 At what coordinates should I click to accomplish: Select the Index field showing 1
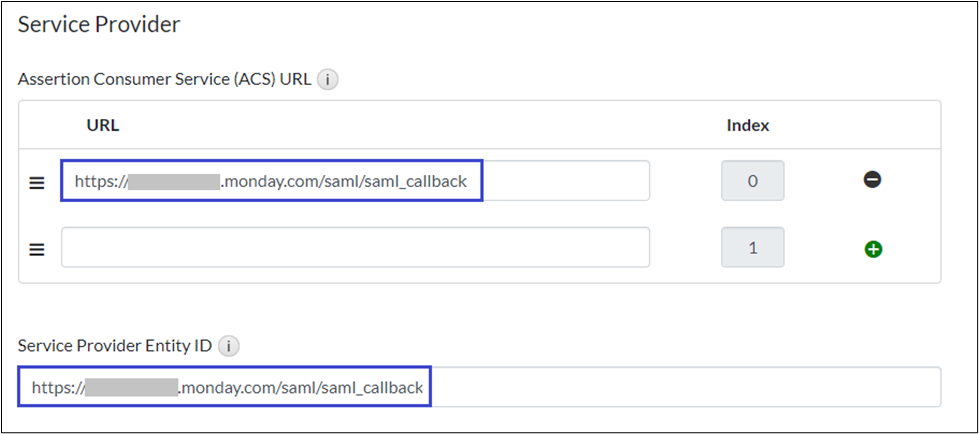[x=752, y=248]
